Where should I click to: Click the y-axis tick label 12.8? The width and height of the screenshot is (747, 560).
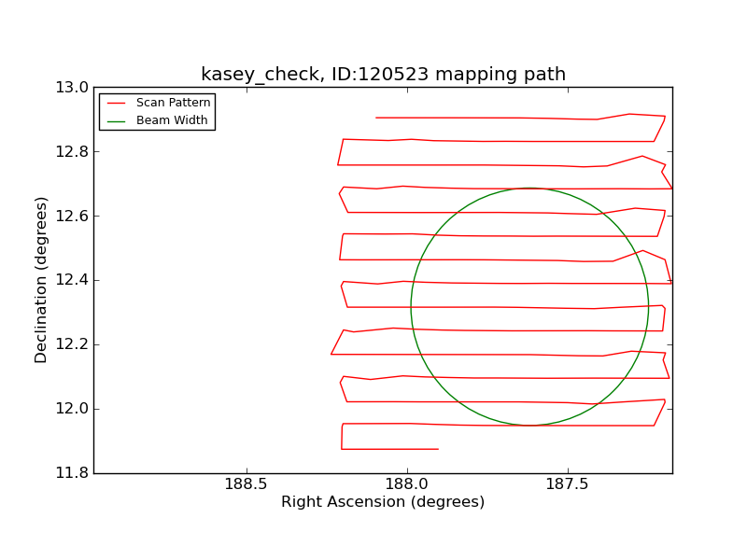point(72,152)
